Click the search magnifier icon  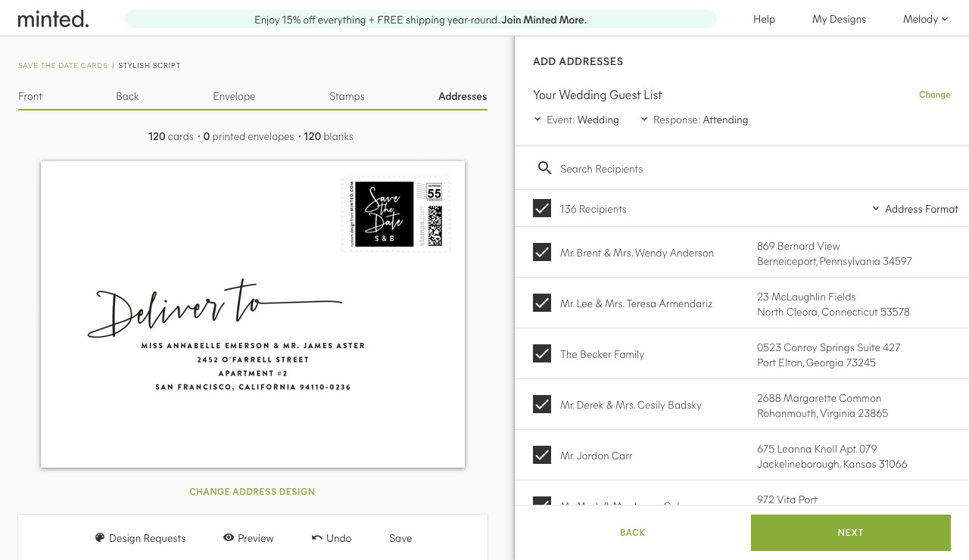[544, 168]
